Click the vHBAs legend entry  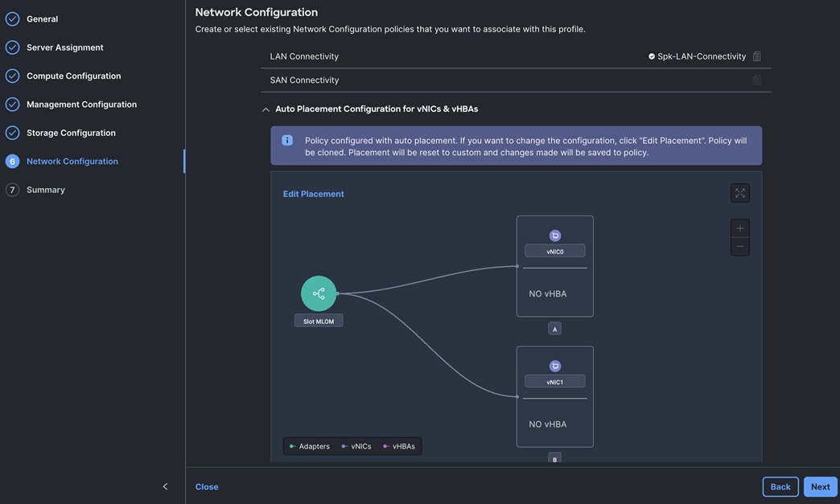pyautogui.click(x=399, y=446)
